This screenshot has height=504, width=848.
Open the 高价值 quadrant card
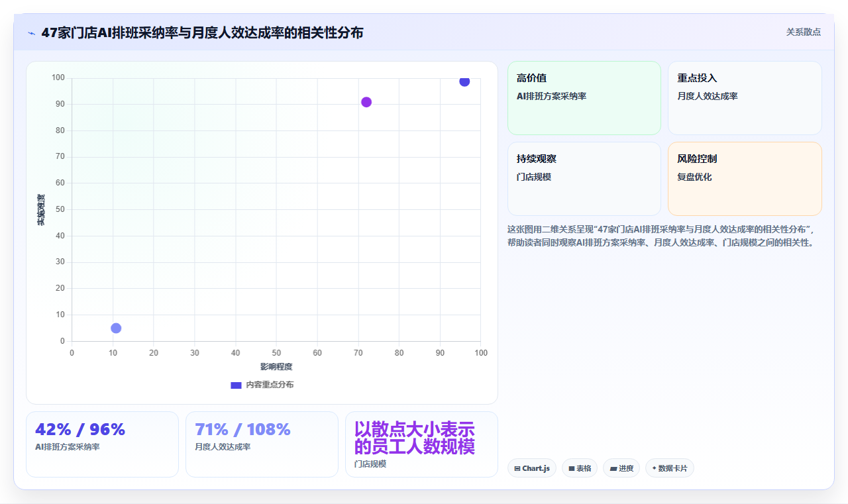click(584, 98)
